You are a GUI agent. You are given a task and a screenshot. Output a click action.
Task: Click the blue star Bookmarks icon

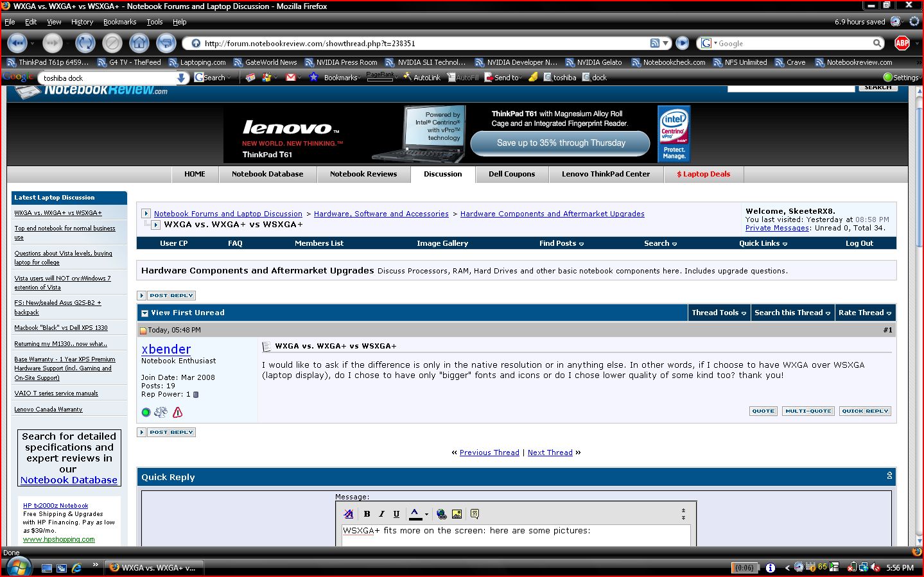coord(313,78)
